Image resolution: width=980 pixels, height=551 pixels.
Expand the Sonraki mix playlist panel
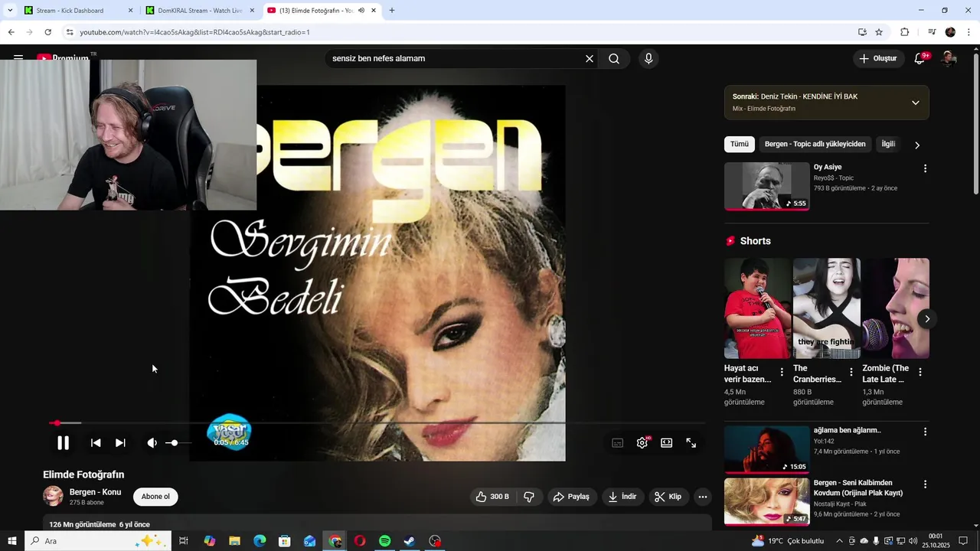(x=915, y=103)
